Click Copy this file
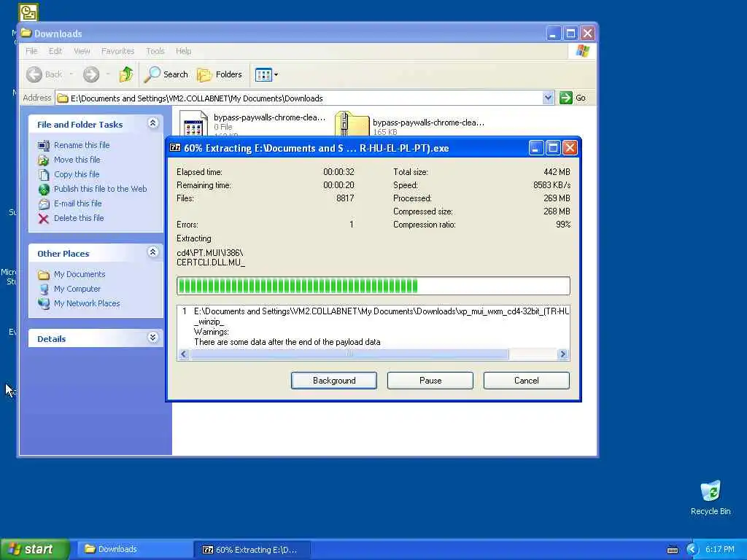747x560 pixels. point(76,174)
